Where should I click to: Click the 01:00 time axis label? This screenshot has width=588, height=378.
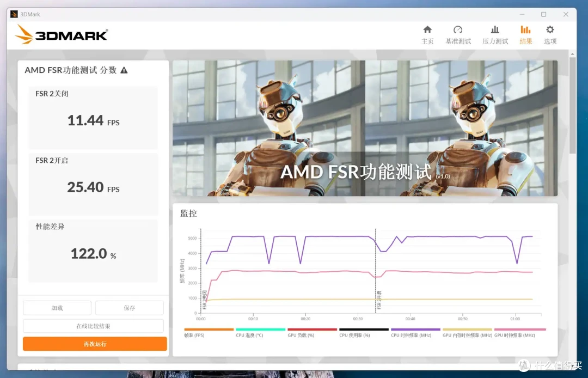click(x=515, y=319)
